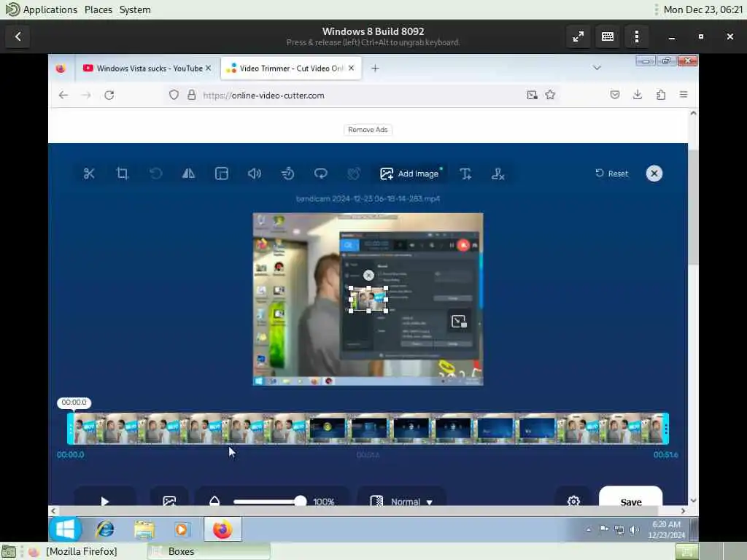Image resolution: width=747 pixels, height=560 pixels.
Task: Click the rotate video icon
Action: coord(155,174)
